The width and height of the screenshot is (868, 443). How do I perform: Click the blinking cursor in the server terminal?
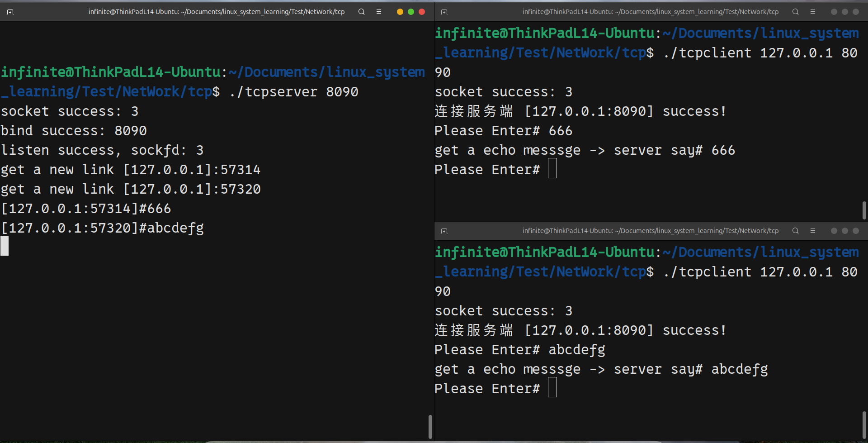(x=5, y=246)
